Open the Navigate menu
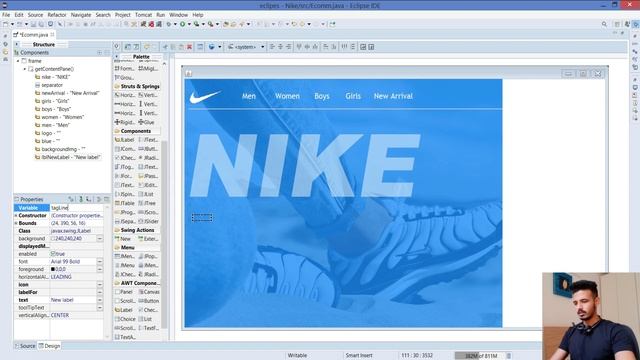 81,15
